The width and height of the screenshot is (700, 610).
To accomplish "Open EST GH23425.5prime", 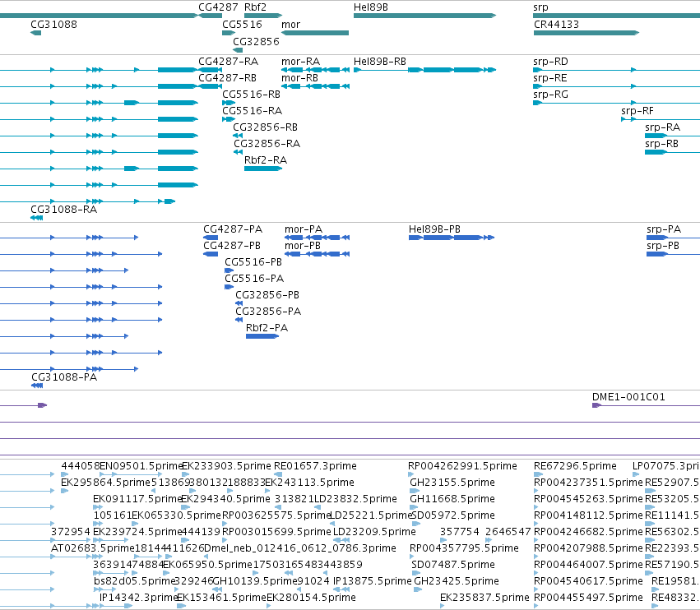I will [457, 581].
